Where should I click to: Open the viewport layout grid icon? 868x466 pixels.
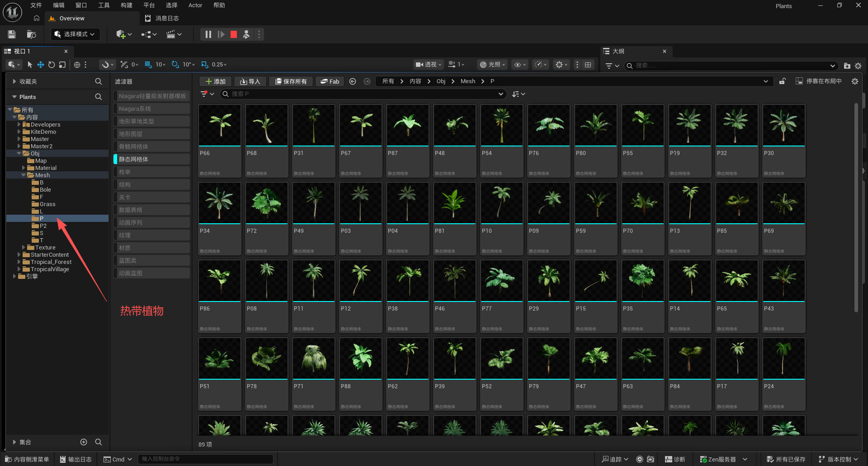588,65
